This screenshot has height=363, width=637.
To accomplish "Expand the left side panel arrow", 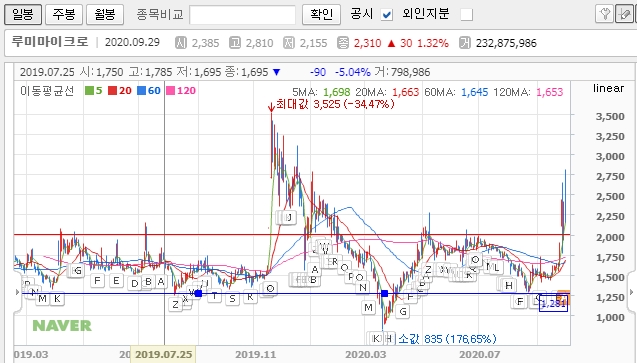I will 17,292.
